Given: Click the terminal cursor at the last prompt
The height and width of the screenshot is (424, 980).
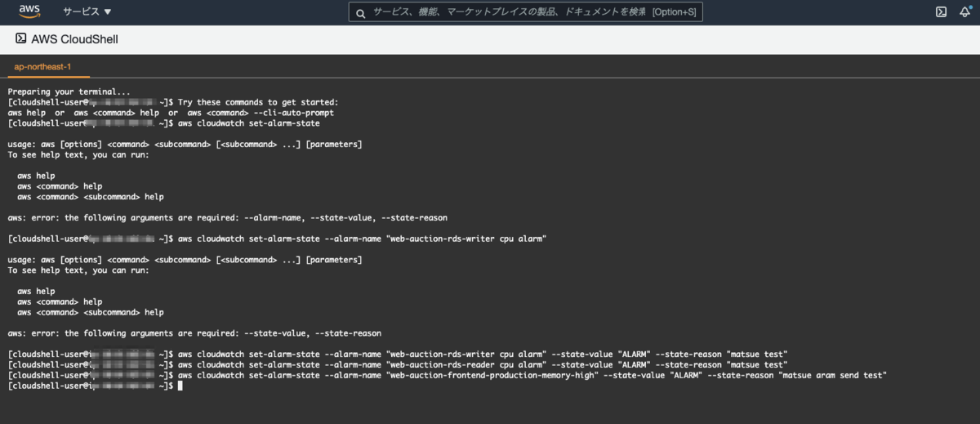Looking at the screenshot, I should point(180,386).
